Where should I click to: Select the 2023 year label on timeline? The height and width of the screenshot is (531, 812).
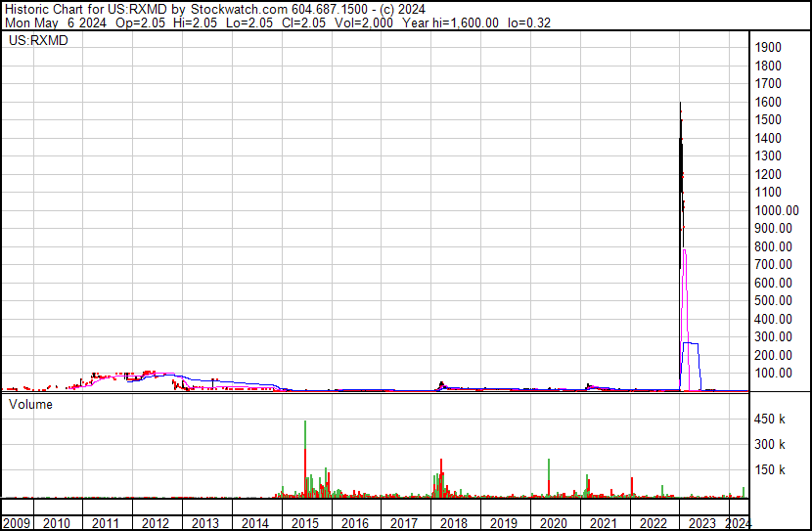point(703,523)
